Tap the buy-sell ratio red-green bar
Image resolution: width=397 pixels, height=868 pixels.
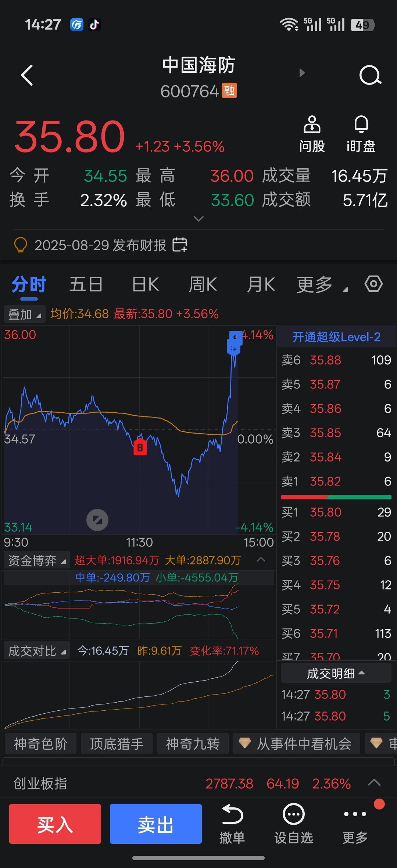(x=336, y=497)
